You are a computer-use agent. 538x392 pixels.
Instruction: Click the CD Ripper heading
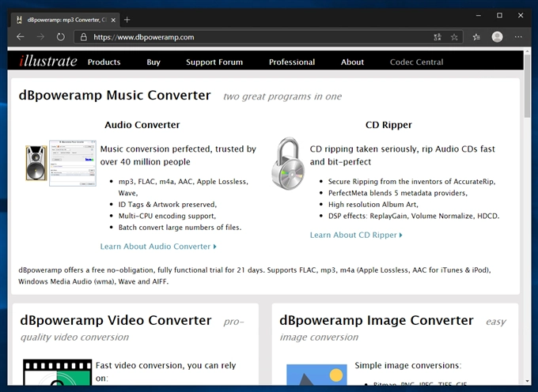[388, 125]
